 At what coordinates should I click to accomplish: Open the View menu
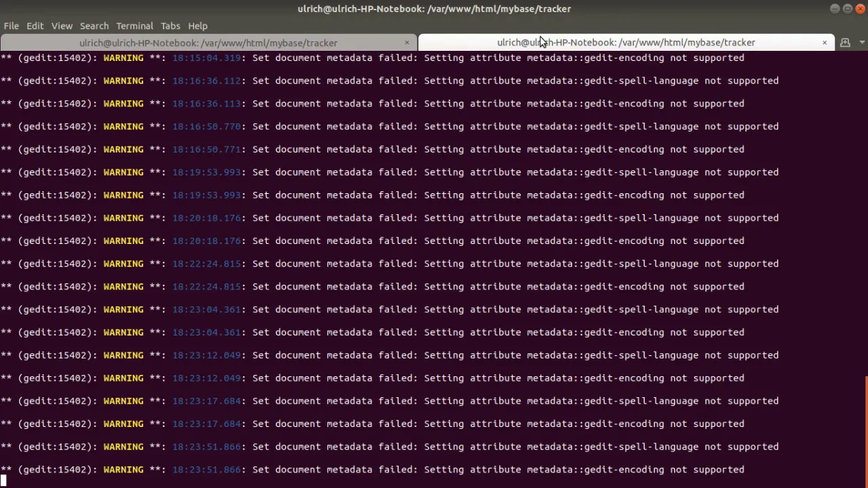[x=62, y=26]
